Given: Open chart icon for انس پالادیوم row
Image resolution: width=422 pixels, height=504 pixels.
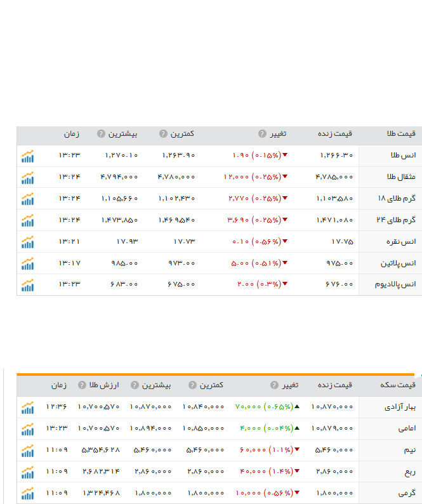Looking at the screenshot, I should tap(28, 285).
